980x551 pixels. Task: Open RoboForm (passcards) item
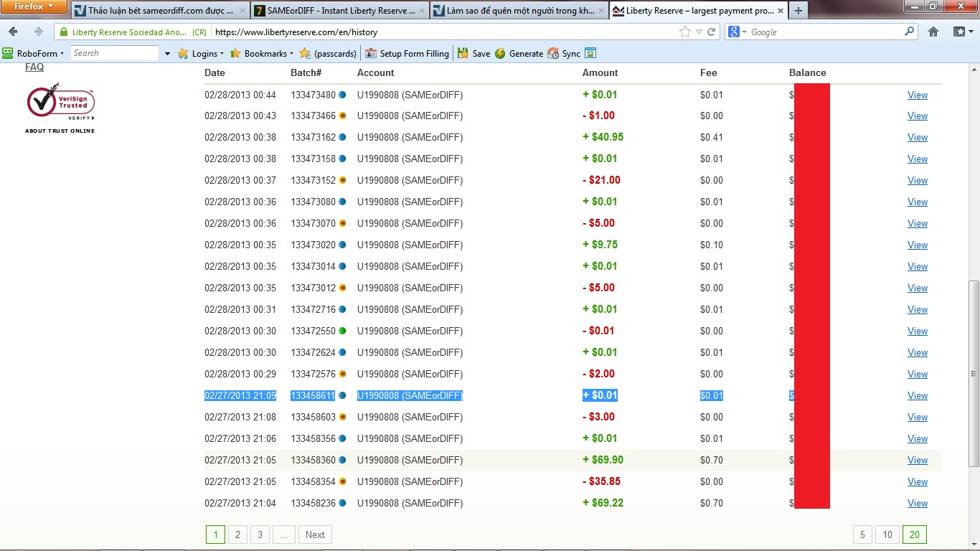pyautogui.click(x=328, y=53)
